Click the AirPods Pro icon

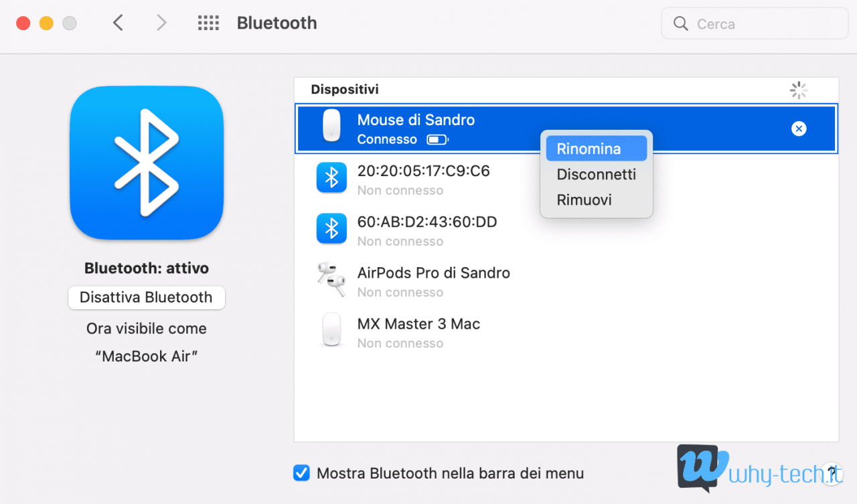pyautogui.click(x=331, y=279)
